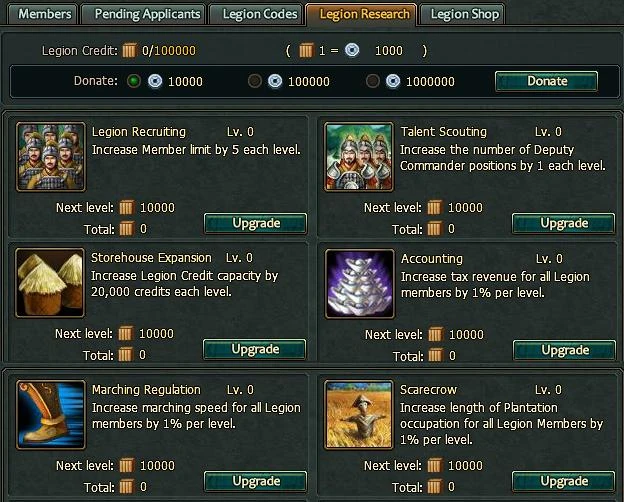
Task: Select the 100000 donation radio option
Action: pyautogui.click(x=255, y=81)
